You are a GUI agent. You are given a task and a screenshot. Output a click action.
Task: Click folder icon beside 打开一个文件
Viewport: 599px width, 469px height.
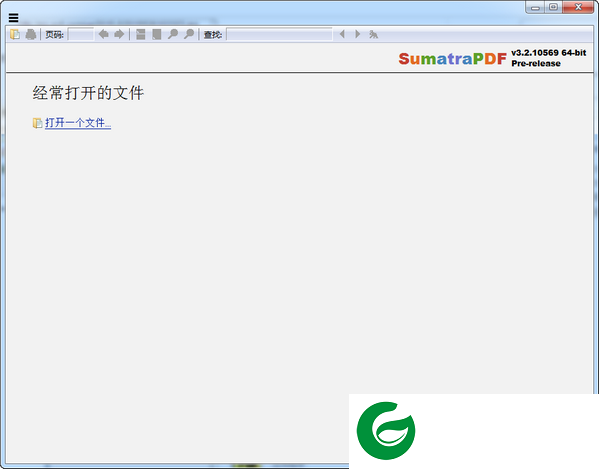pyautogui.click(x=37, y=123)
